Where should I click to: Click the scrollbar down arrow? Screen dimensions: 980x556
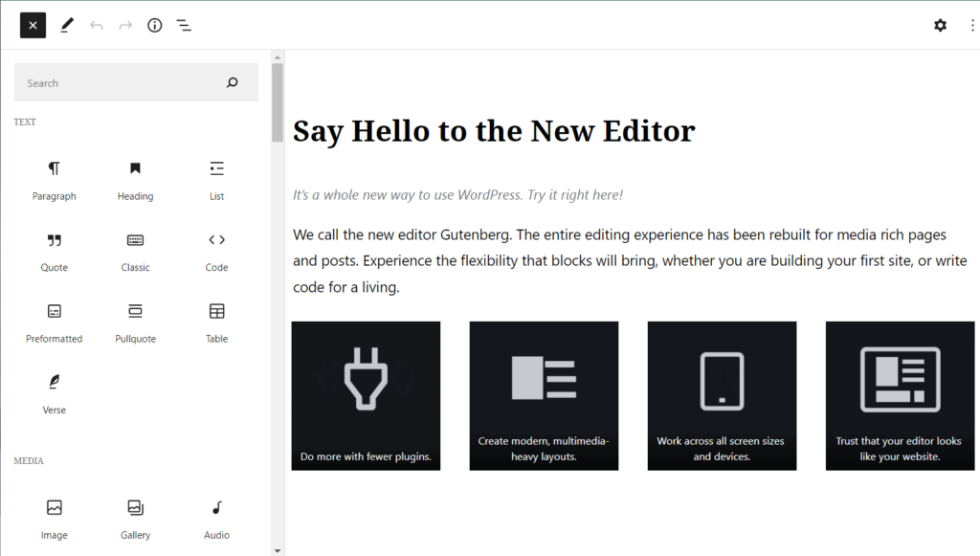point(278,550)
